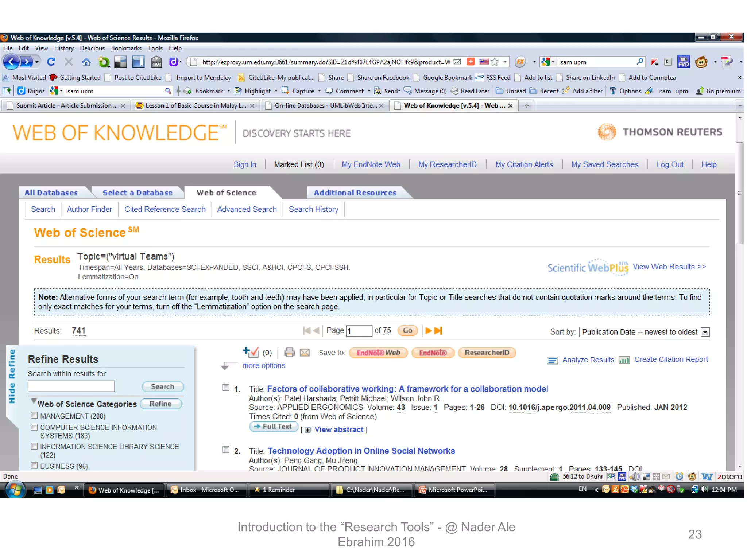747x560 pixels.
Task: Click the email envelope icon above results
Action: (x=305, y=352)
